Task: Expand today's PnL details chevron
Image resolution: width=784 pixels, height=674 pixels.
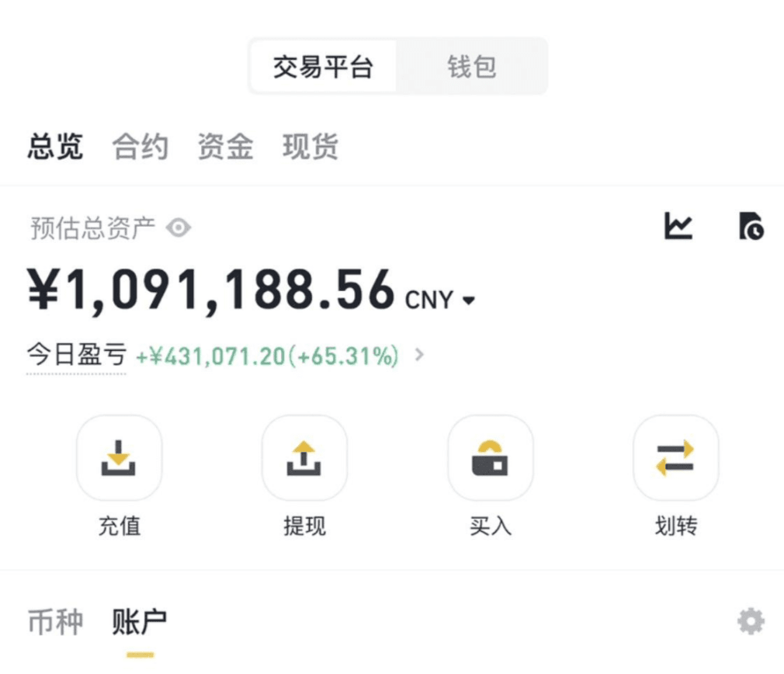Action: (419, 355)
